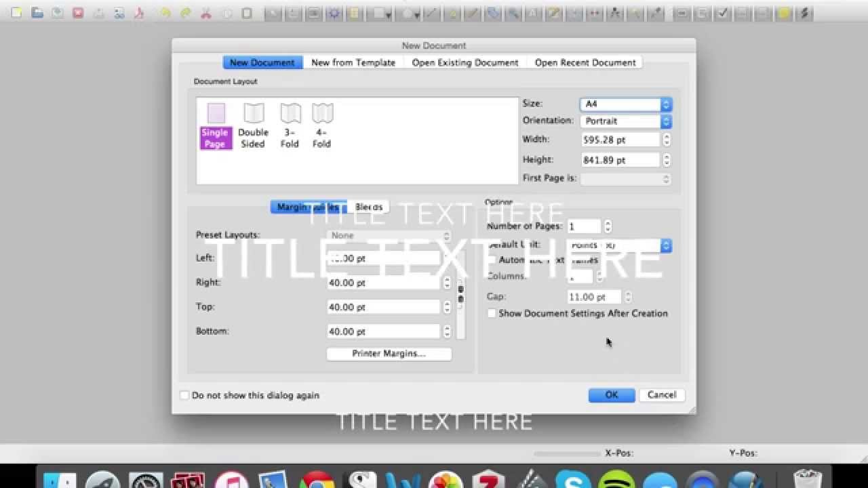This screenshot has width=868, height=488.
Task: Click the Paste clipboard icon
Action: [247, 13]
